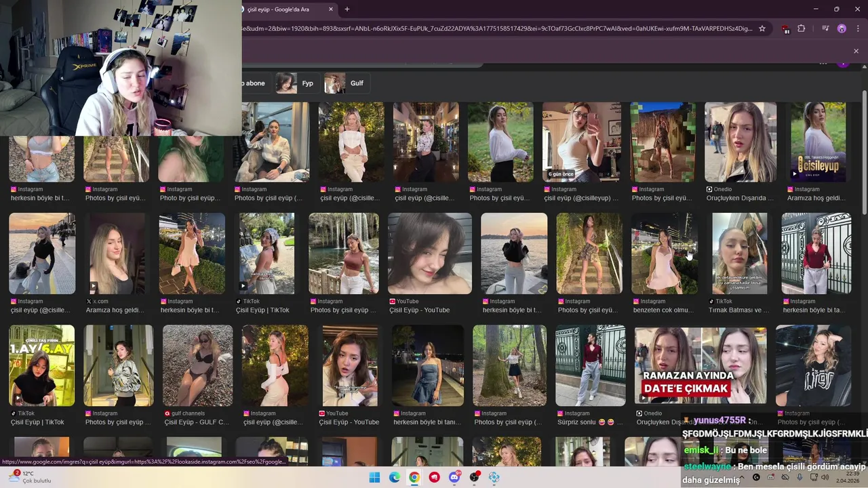Open the media controls icon in the toolbar

(825, 28)
